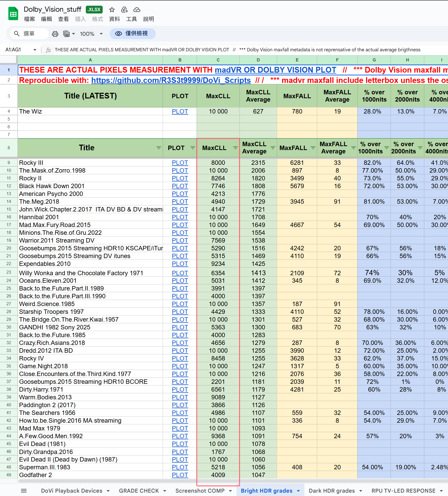Open the 查看 (View) menu
Screen dimensions: 448x496
click(x=64, y=19)
